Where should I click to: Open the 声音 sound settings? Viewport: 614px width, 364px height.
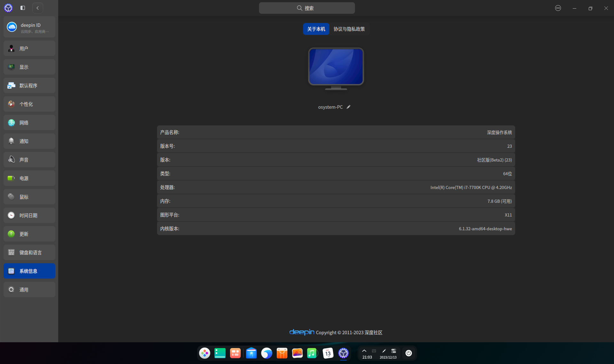click(x=29, y=160)
